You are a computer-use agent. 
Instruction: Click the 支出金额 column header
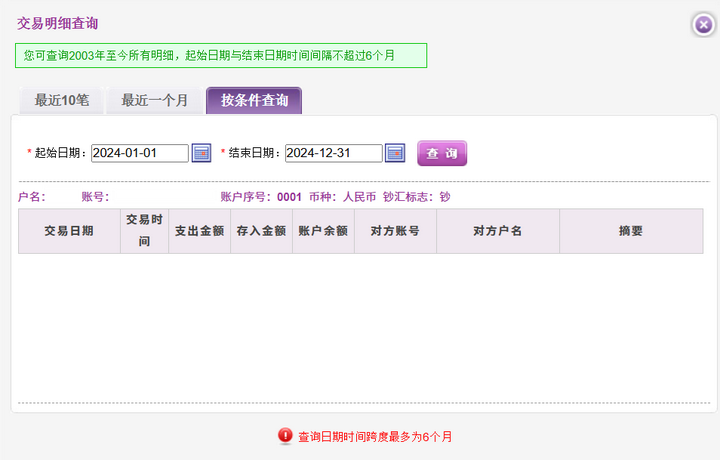tap(199, 231)
